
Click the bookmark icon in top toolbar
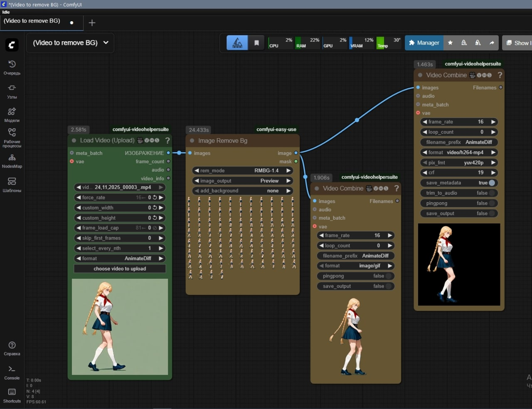[x=256, y=43]
